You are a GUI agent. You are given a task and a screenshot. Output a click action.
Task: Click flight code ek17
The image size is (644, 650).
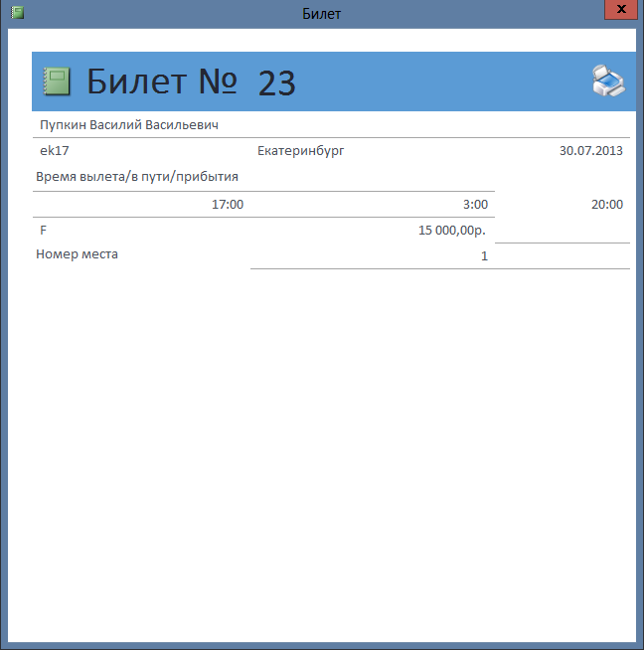[x=55, y=150]
